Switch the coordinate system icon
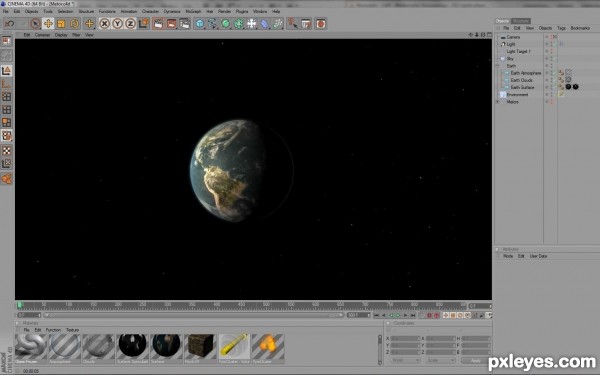 pos(143,24)
